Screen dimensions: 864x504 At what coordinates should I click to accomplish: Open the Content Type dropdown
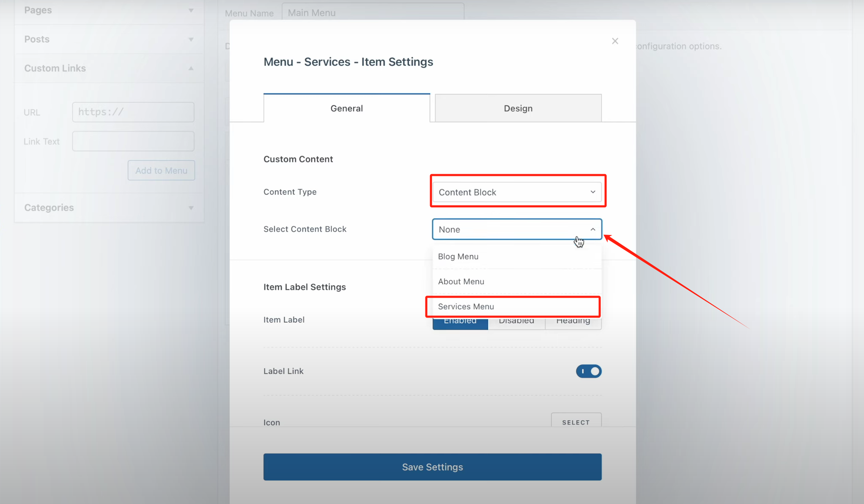516,192
